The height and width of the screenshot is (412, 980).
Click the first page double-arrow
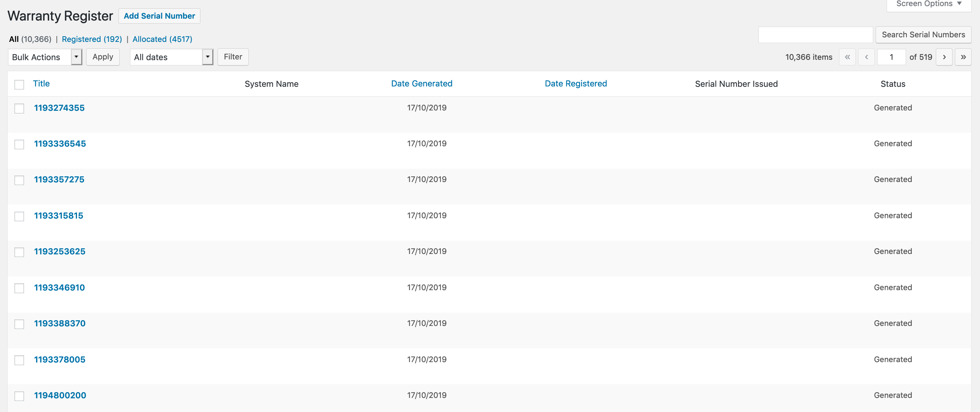pyautogui.click(x=847, y=57)
